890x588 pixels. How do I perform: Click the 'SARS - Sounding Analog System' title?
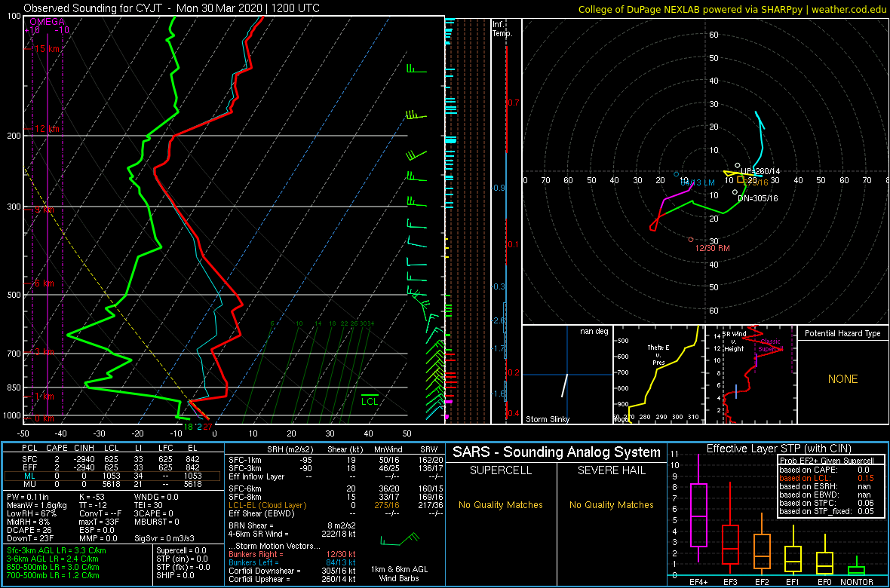tap(557, 452)
